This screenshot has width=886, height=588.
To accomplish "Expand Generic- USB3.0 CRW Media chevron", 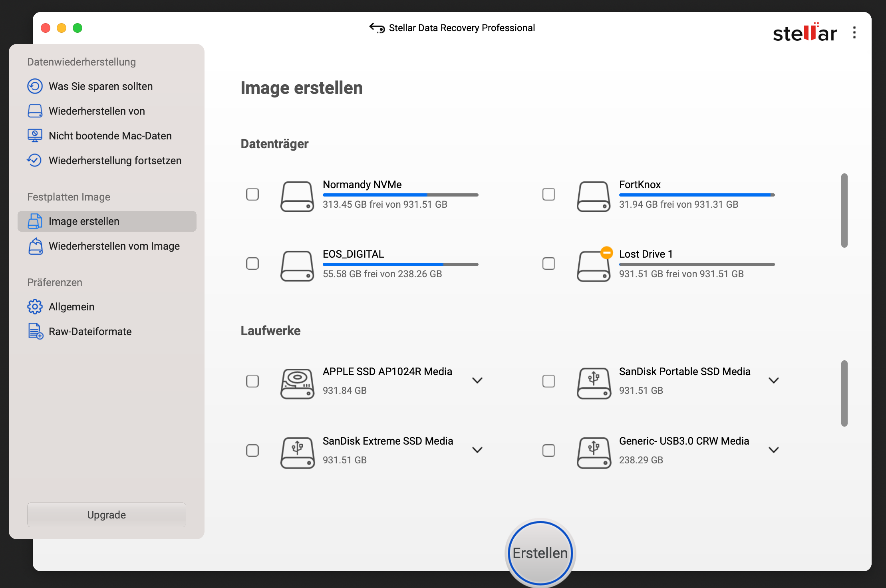I will pos(774,450).
